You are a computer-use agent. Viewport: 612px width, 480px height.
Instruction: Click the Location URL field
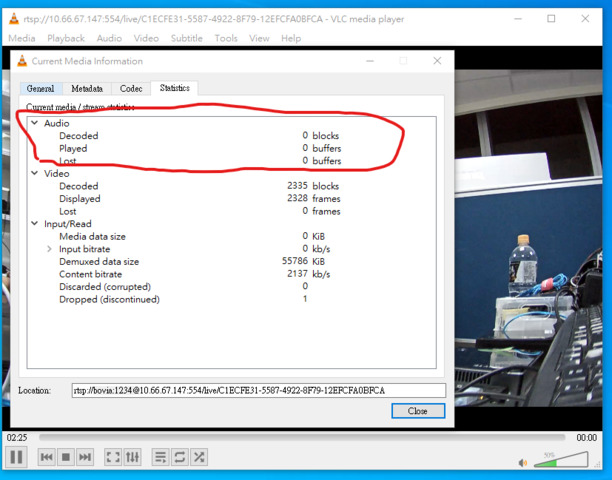(x=258, y=390)
